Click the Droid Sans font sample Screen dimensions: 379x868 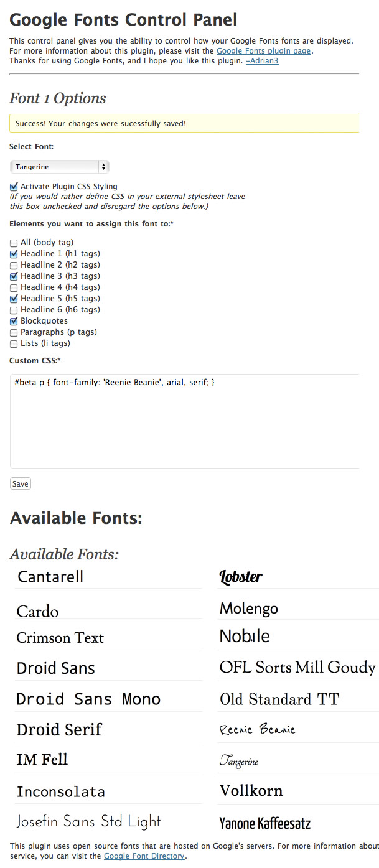click(55, 668)
